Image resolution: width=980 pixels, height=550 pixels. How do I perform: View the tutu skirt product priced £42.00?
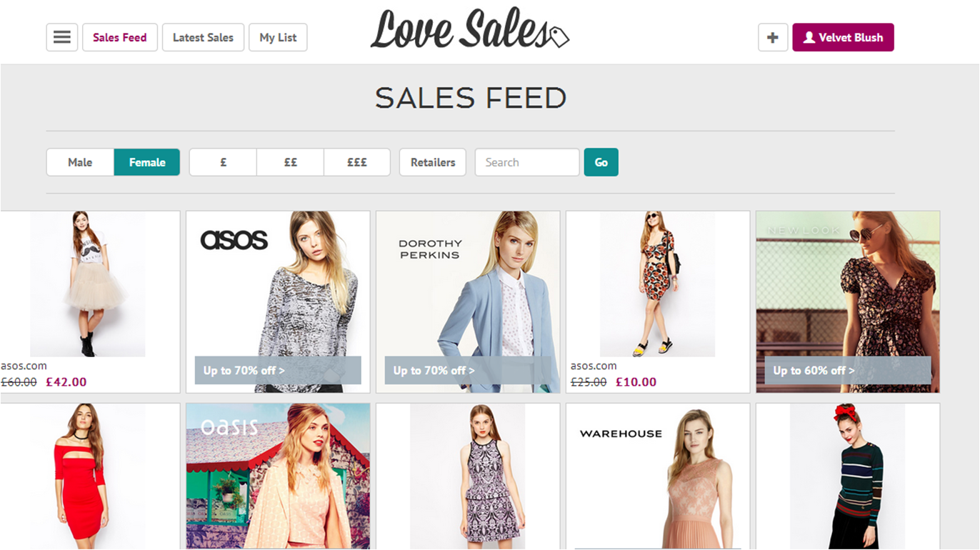[x=88, y=284]
